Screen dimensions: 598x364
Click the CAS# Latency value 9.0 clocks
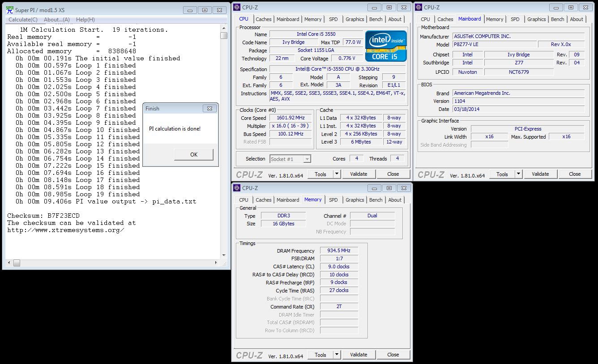click(339, 267)
